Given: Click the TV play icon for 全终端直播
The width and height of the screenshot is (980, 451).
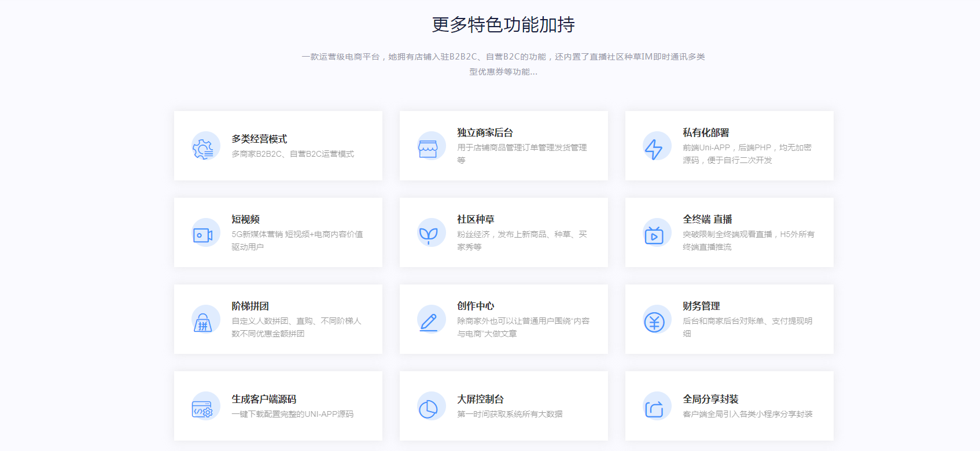Looking at the screenshot, I should tap(654, 235).
